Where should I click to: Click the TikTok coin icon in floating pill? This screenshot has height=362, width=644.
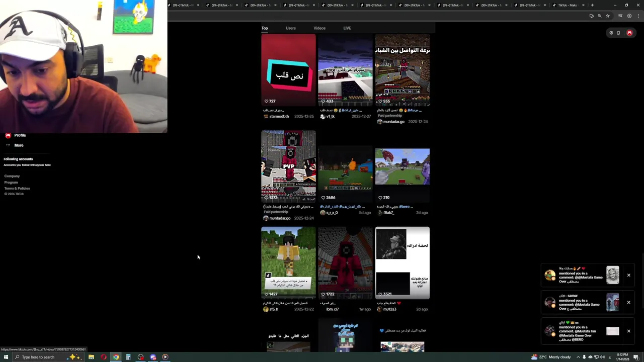point(611,33)
